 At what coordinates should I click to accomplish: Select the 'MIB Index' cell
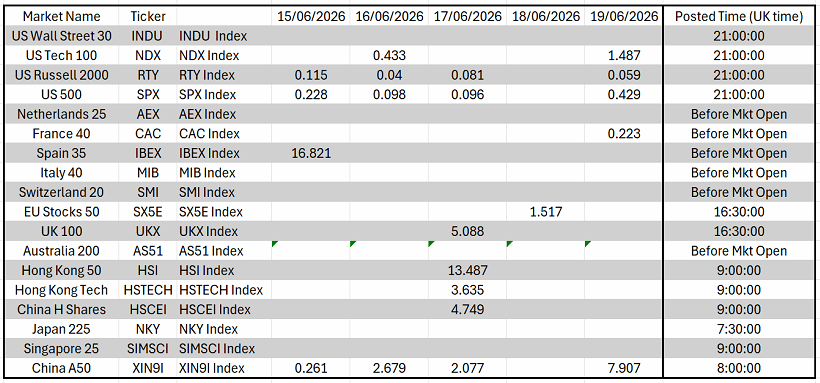point(224,173)
